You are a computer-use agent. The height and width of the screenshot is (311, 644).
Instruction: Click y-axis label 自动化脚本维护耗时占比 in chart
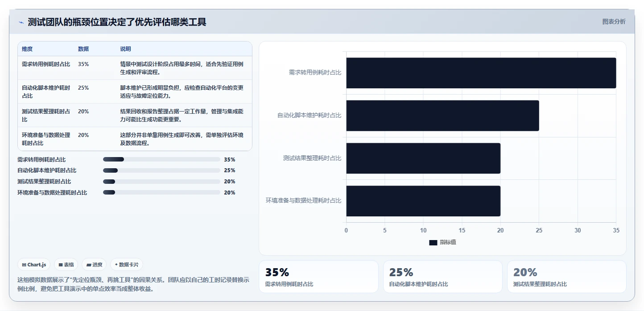click(309, 115)
